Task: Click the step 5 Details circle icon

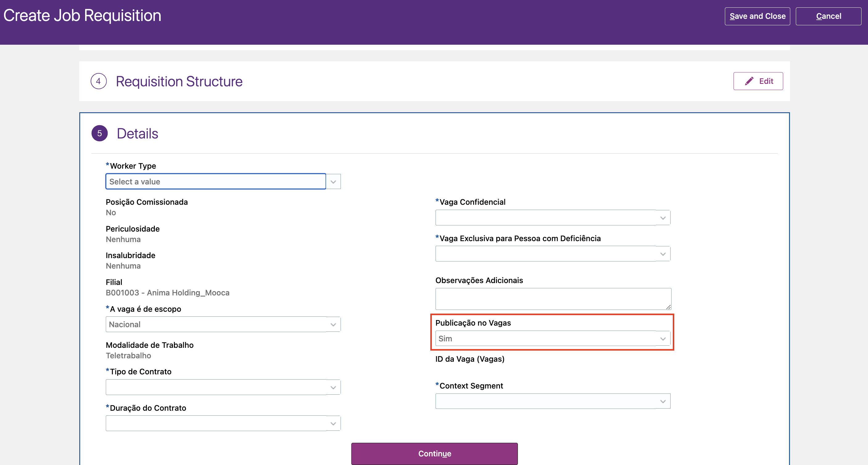Action: click(x=99, y=134)
